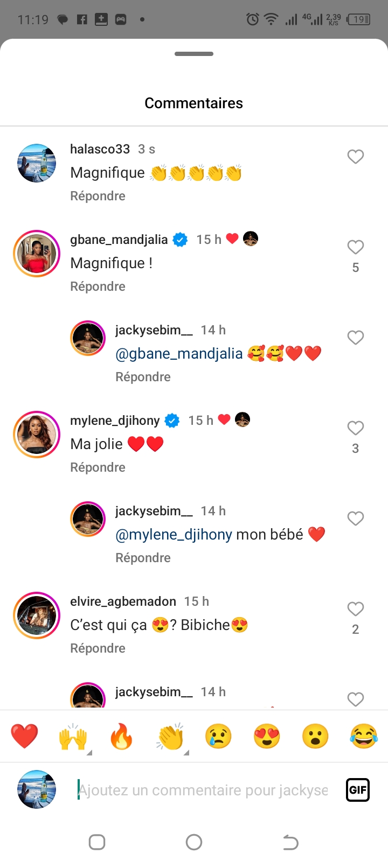Image resolution: width=388 pixels, height=868 pixels.
Task: Insert the crying face quick emoji
Action: pos(218,736)
